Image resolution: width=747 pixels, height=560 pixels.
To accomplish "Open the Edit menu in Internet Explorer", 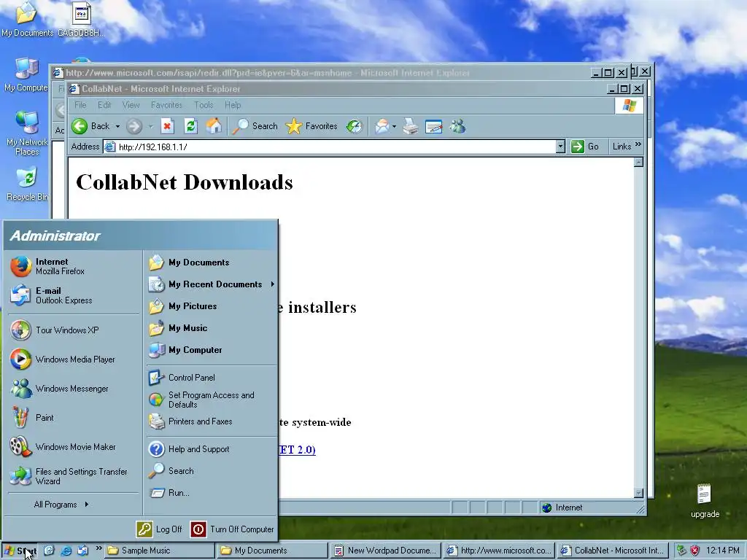I will [104, 105].
